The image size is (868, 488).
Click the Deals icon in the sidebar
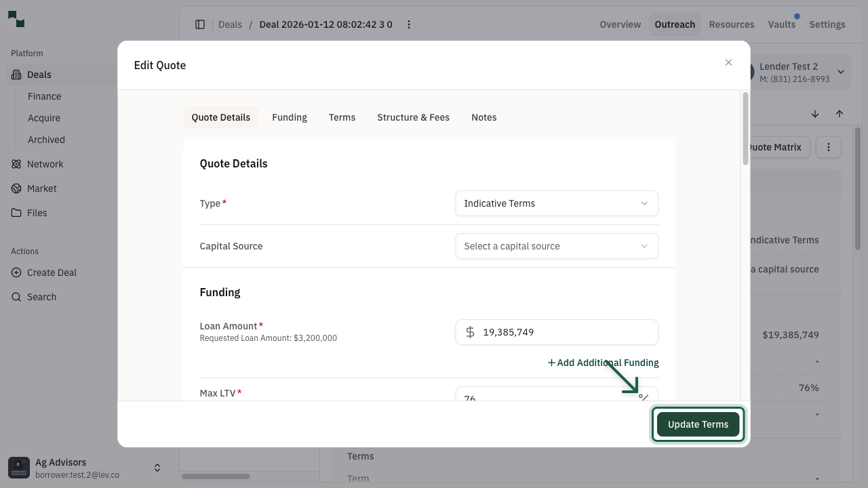pos(16,75)
